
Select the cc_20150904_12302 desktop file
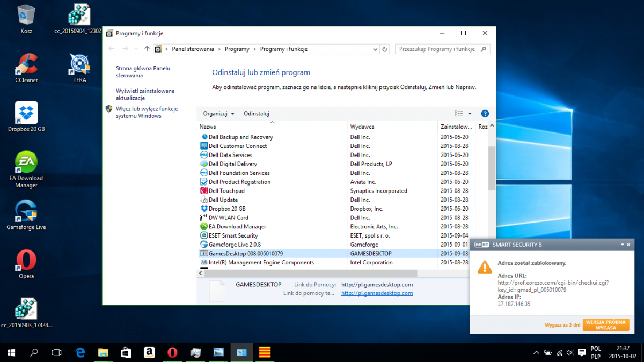click(78, 19)
